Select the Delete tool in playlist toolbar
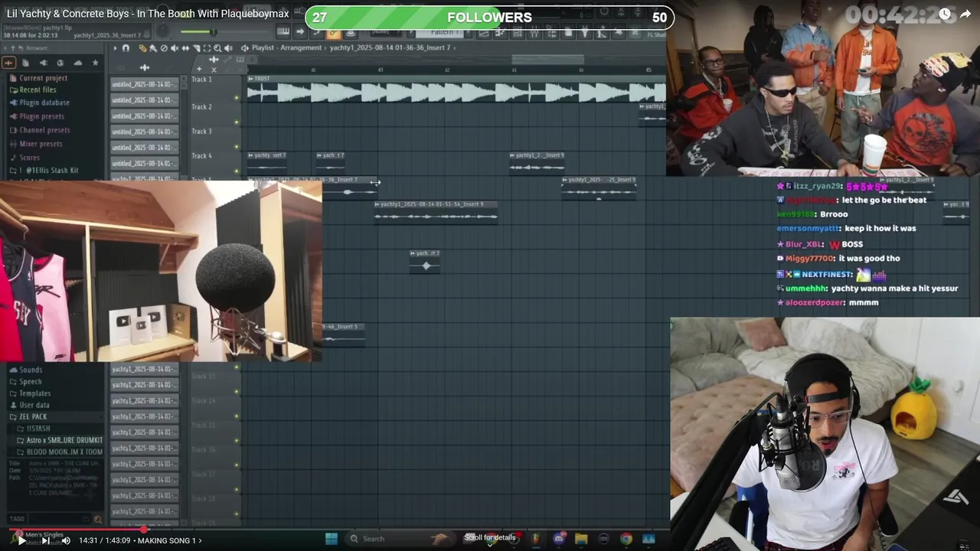Viewport: 980px width, 551px height. point(164,48)
